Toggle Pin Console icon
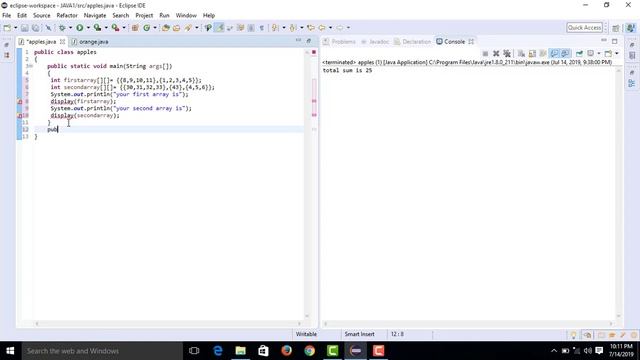 coord(579,53)
